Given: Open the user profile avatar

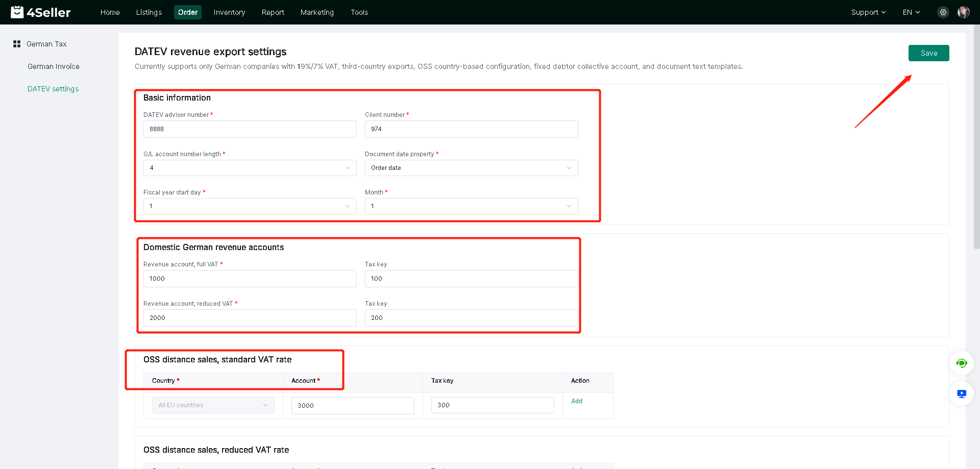Looking at the screenshot, I should tap(964, 12).
